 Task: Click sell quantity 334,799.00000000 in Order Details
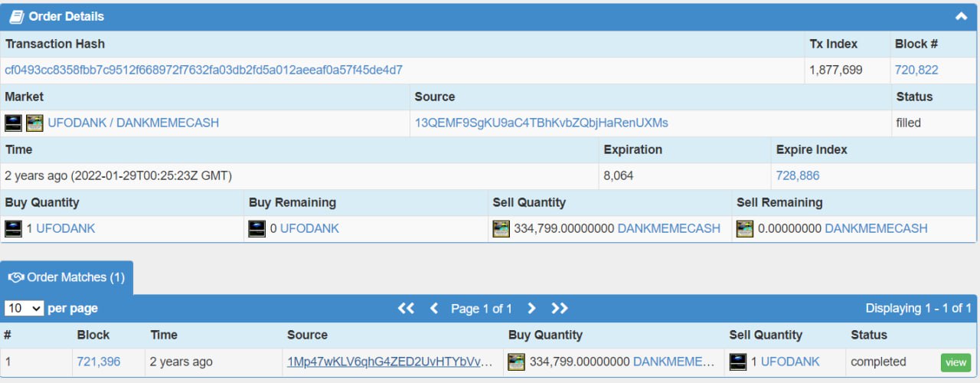564,228
